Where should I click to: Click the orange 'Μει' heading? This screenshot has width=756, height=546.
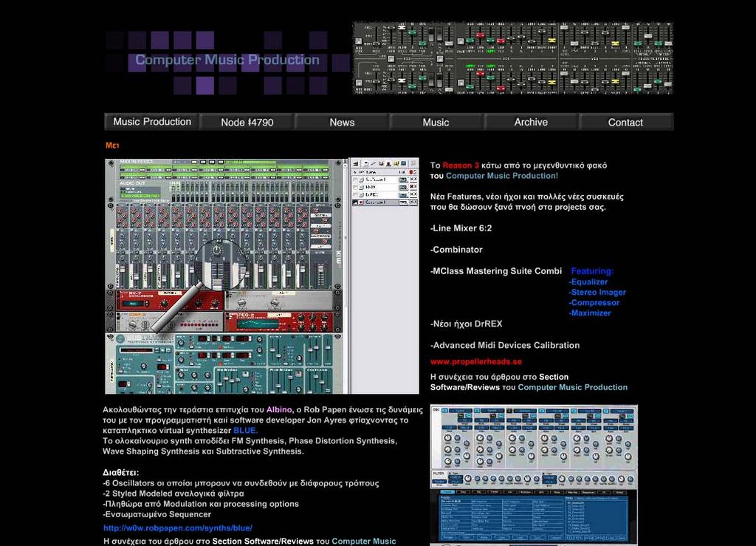(112, 146)
